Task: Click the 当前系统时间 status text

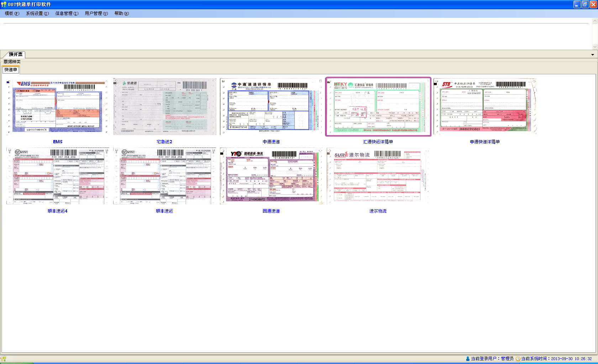Action: [556, 359]
